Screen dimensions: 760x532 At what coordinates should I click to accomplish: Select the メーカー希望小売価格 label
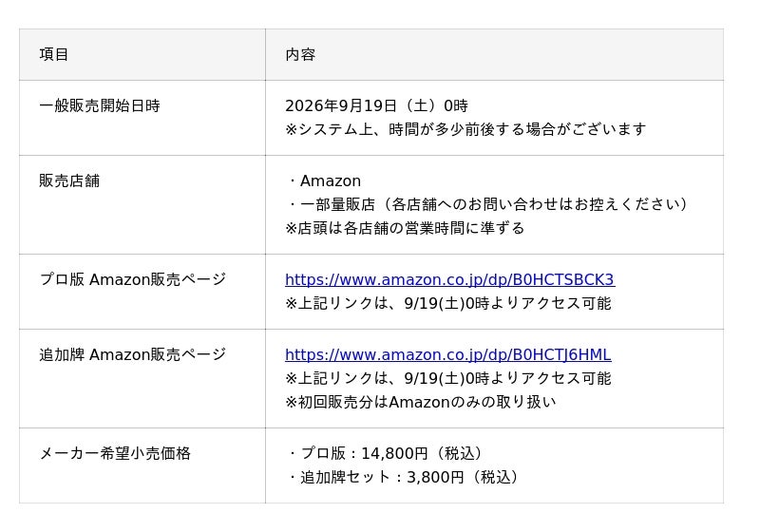tap(115, 453)
